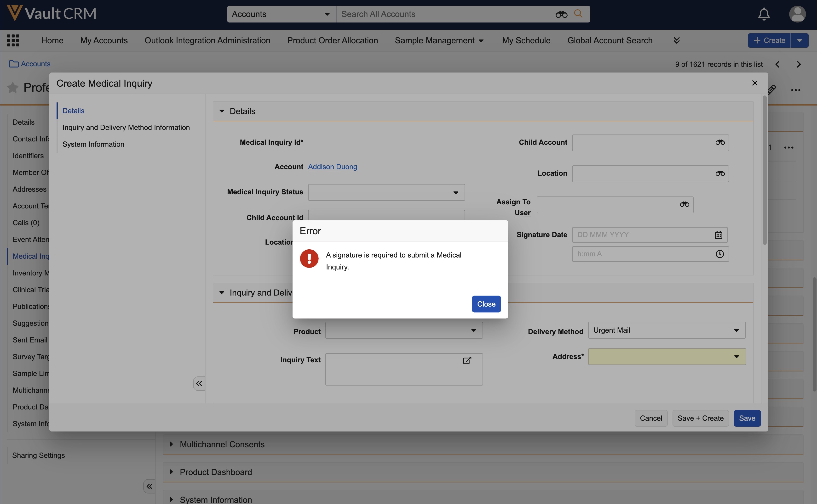817x504 pixels.
Task: Click the clock icon in time field
Action: click(x=719, y=254)
